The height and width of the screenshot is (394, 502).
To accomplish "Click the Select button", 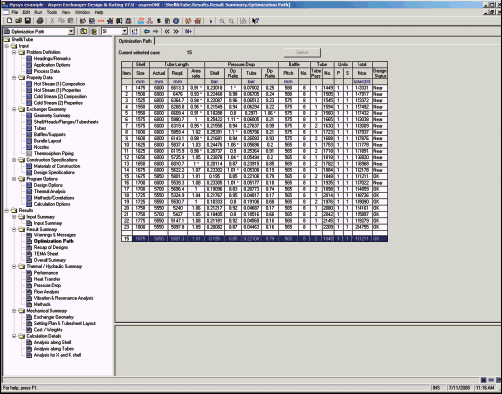I will point(302,52).
